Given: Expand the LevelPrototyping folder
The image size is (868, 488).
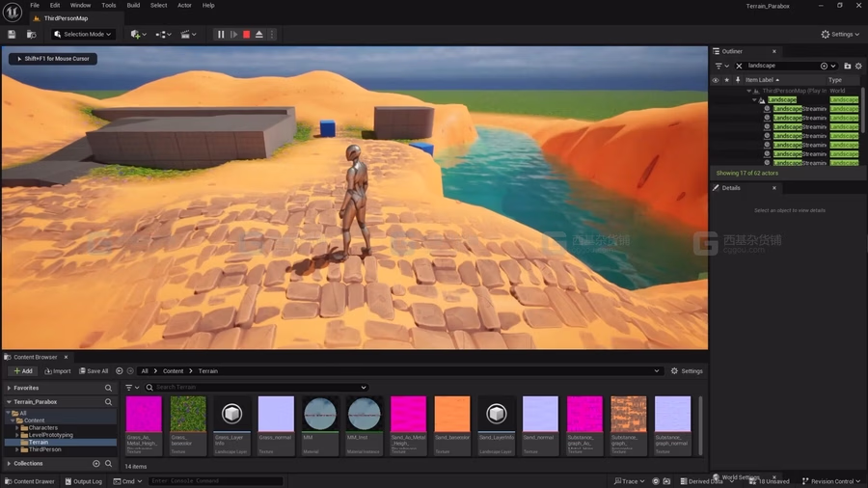Looking at the screenshot, I should (17, 435).
